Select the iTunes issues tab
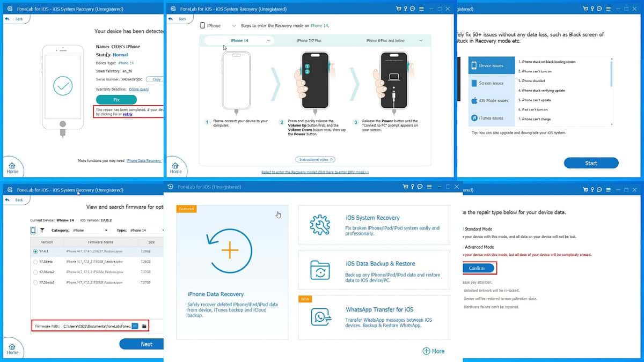Screen dimensions: 644x362 pos(491,118)
